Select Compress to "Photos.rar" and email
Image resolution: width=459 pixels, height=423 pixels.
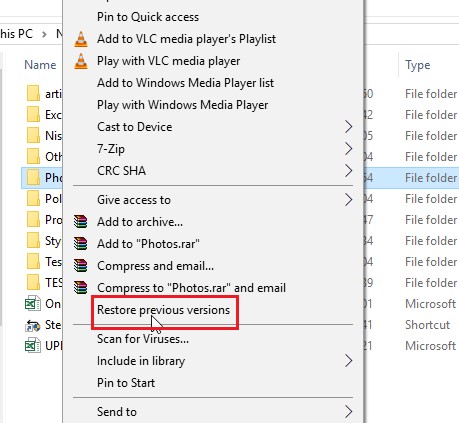tap(191, 288)
